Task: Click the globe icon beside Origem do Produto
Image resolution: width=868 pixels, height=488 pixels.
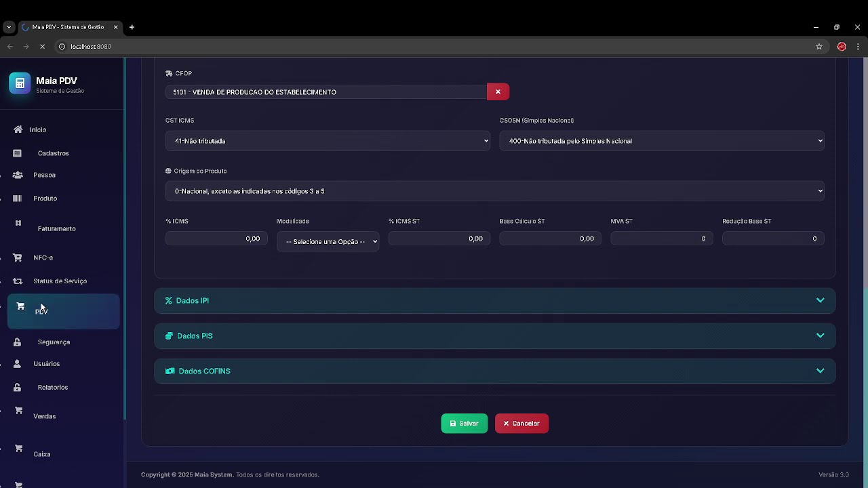Action: point(168,171)
